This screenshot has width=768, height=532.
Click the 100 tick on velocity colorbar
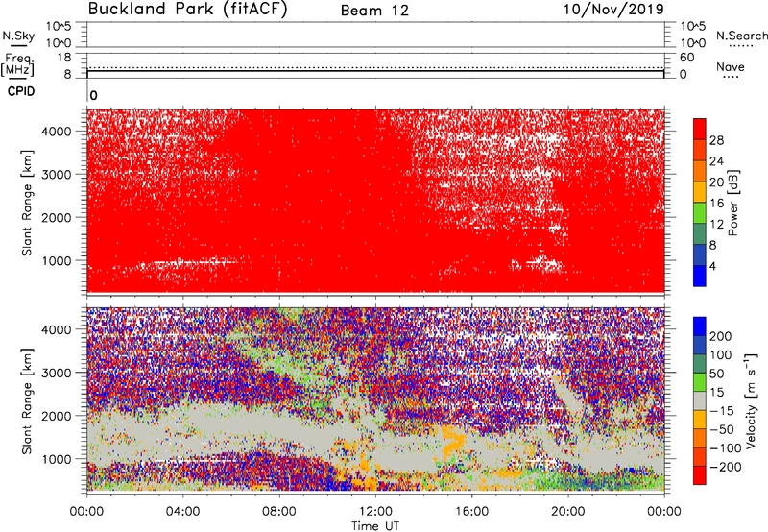tap(721, 354)
